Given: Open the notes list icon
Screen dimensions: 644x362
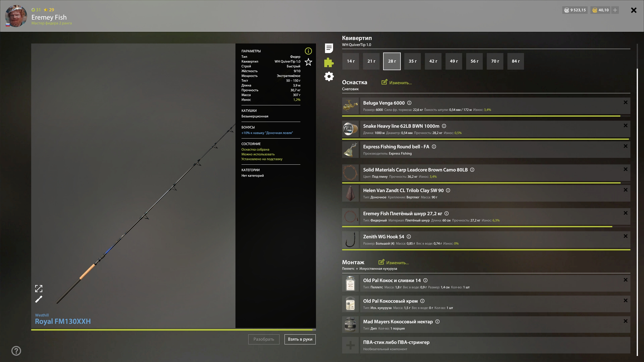Looking at the screenshot, I should click(329, 48).
